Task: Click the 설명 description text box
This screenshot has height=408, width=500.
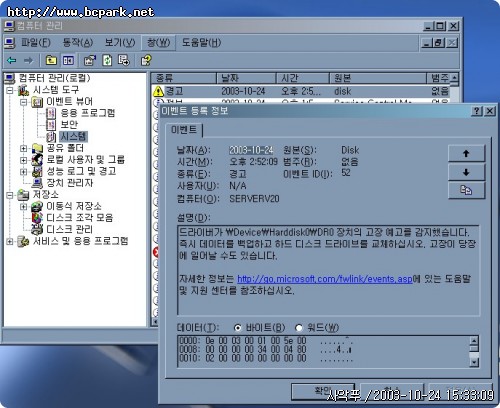Action: pyautogui.click(x=328, y=270)
